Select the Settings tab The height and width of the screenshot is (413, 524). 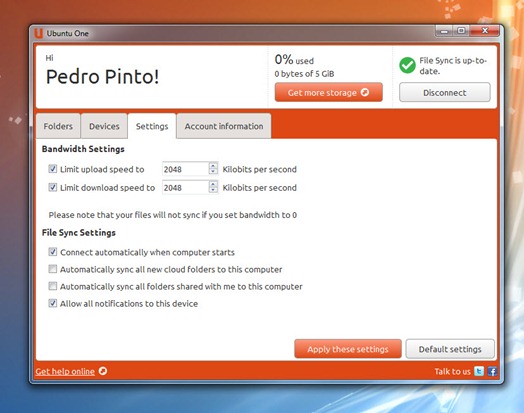tap(152, 126)
